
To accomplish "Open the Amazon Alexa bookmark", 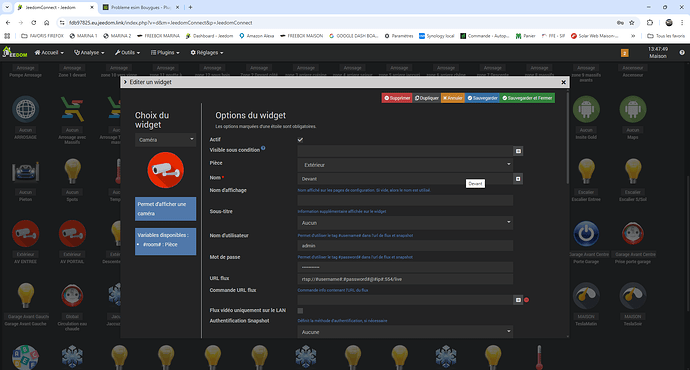I will click(257, 36).
